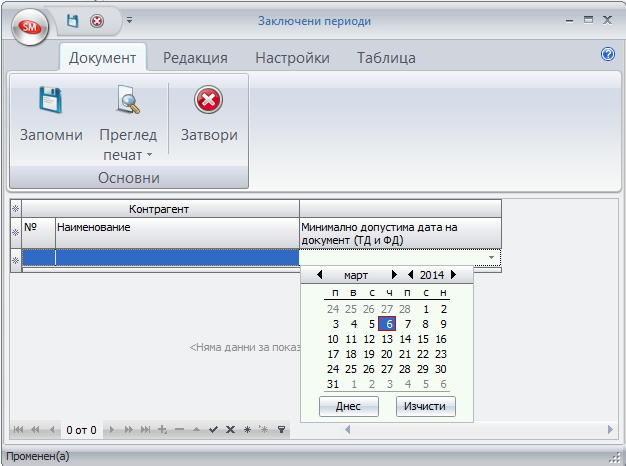Click the next page navigator icon
The height and width of the screenshot is (466, 626).
128,430
